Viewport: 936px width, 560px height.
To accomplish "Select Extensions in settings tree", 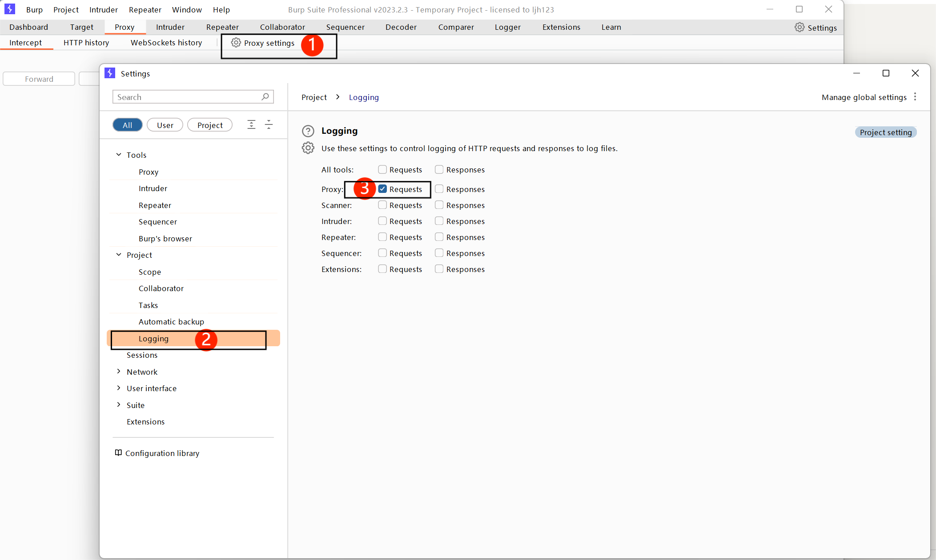I will pyautogui.click(x=145, y=421).
